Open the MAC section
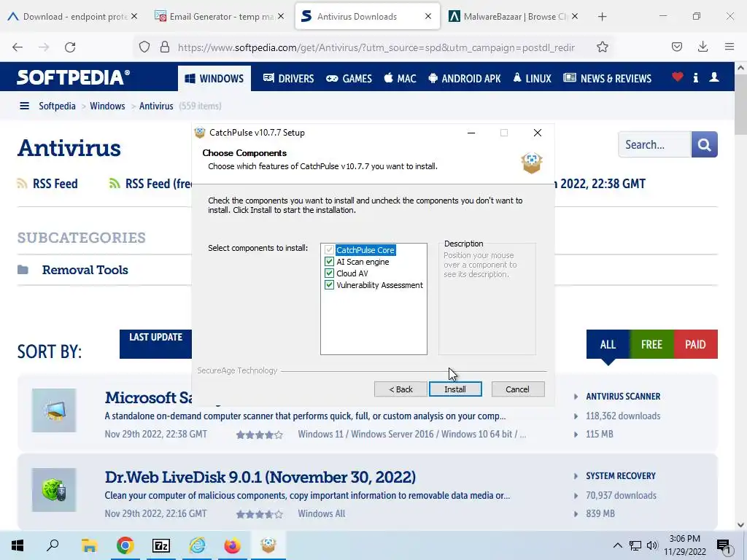Viewport: 747px width, 560px height. [400, 79]
